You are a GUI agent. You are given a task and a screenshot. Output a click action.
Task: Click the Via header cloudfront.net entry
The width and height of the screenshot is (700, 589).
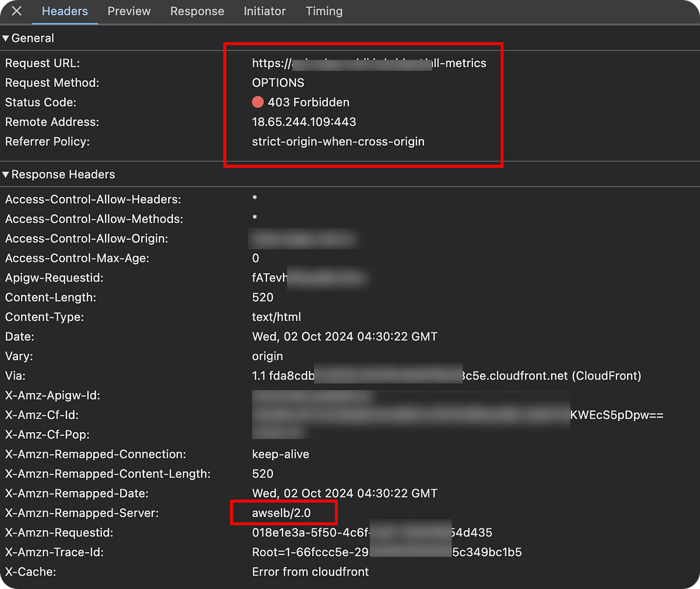(x=446, y=376)
